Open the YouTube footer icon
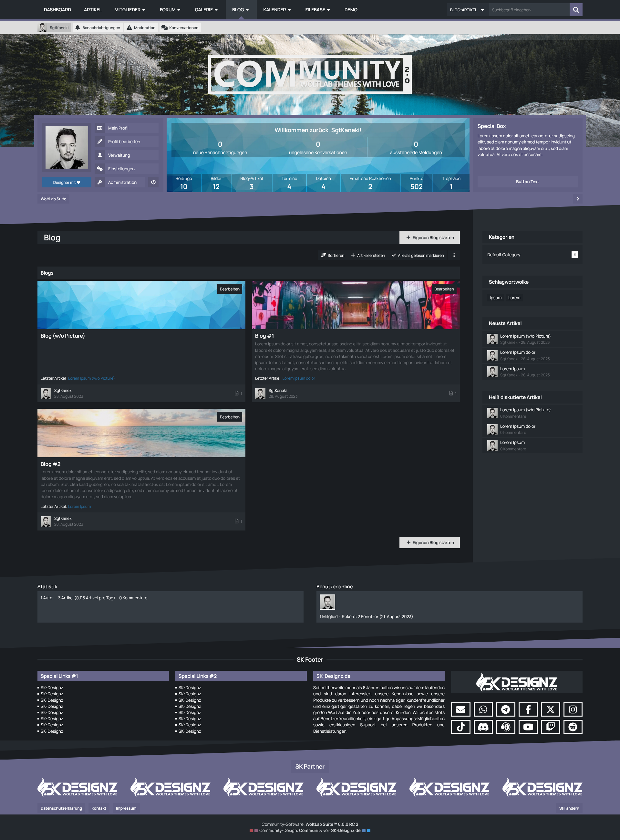The height and width of the screenshot is (840, 620). [528, 727]
